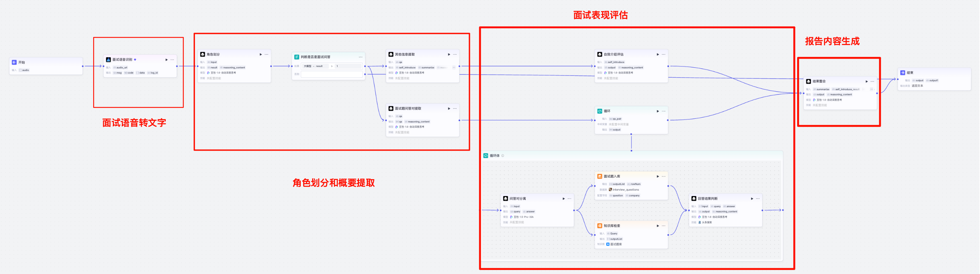The height and width of the screenshot is (274, 980).
Task: Open more options menu on 判断是否是面试问答 node
Action: (x=360, y=57)
